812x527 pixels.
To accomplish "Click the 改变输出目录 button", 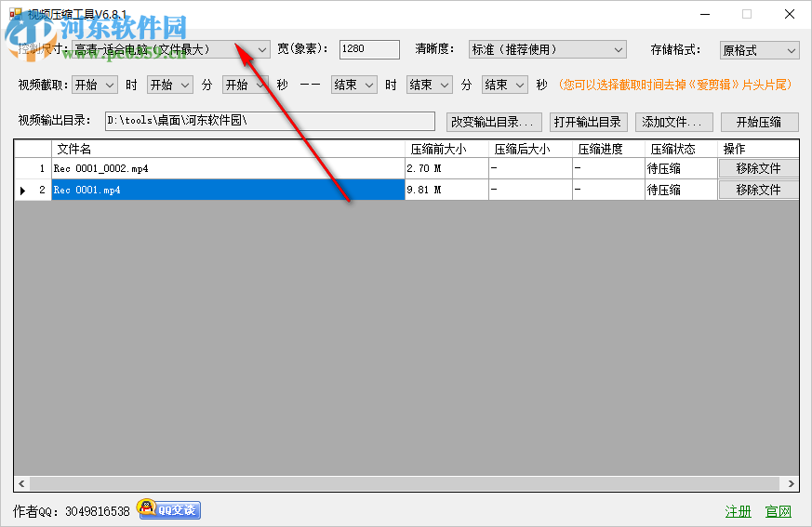I will (494, 122).
